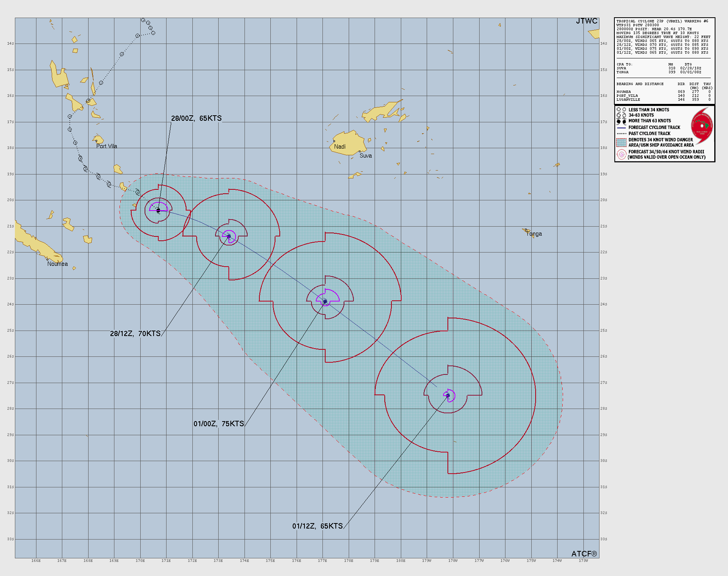Click the Tropical Cyclone 23P warning header text

662,21
